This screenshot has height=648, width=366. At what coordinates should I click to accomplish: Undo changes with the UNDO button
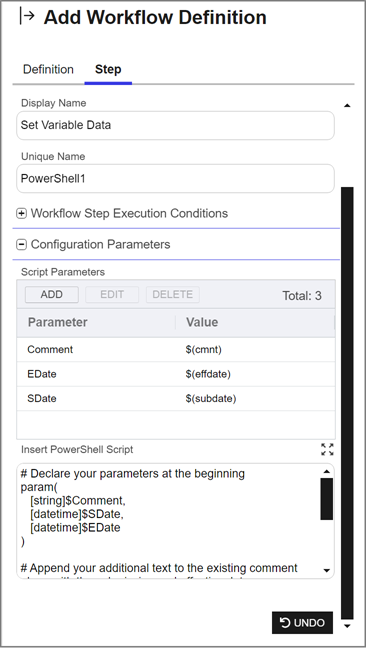pos(302,622)
